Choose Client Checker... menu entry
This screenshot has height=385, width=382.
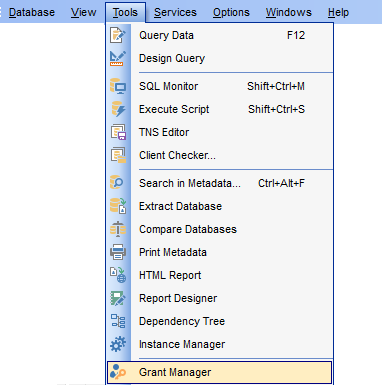pyautogui.click(x=219, y=155)
